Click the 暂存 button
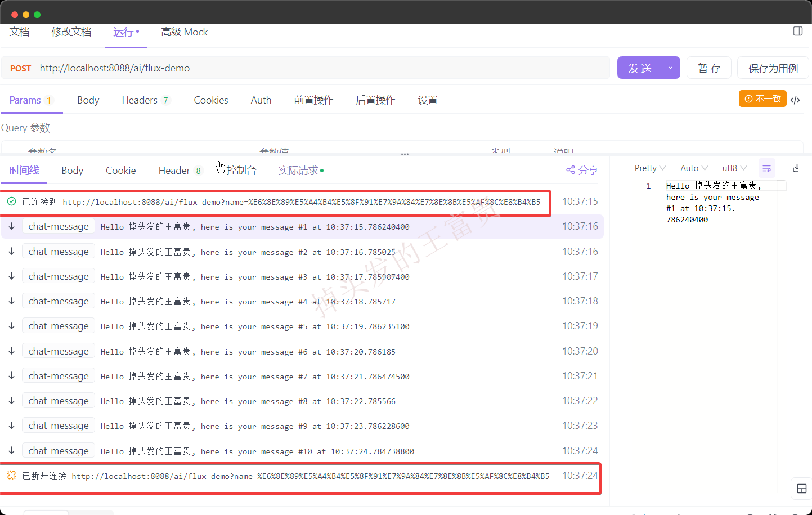Image resolution: width=812 pixels, height=515 pixels. 709,68
